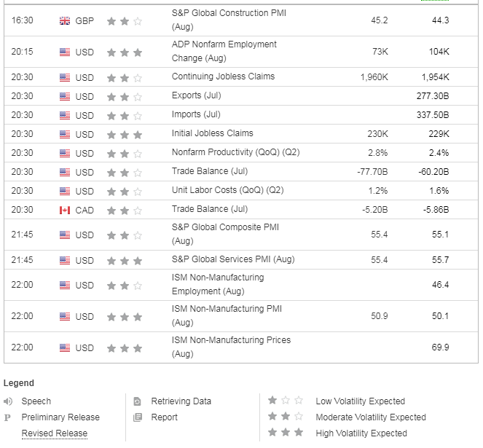Click three stars in S&P Global Services PMI row
This screenshot has width=483, height=448.
click(125, 261)
